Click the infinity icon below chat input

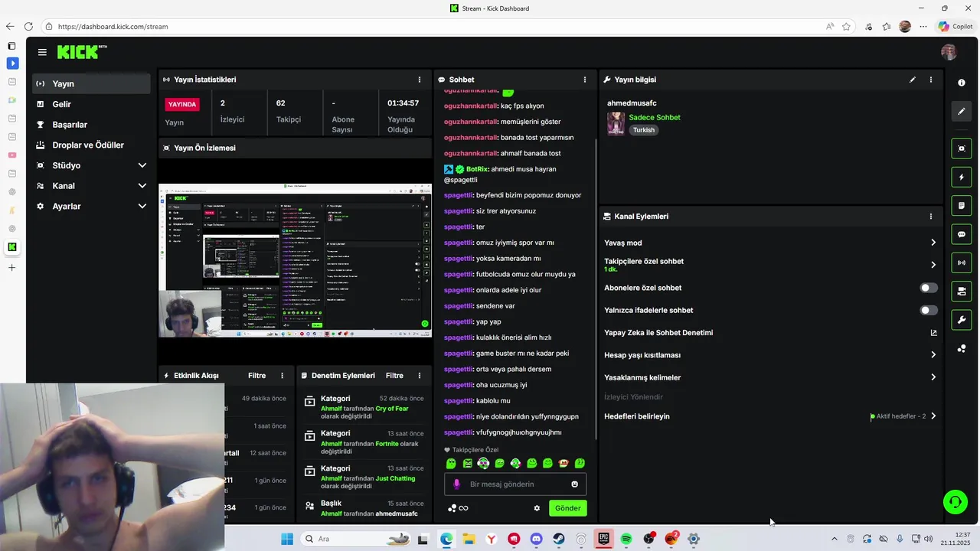tap(463, 508)
